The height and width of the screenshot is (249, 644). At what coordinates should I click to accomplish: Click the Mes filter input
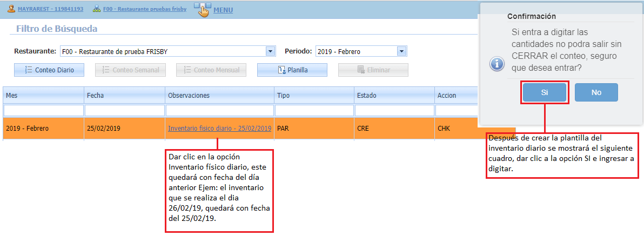click(44, 110)
